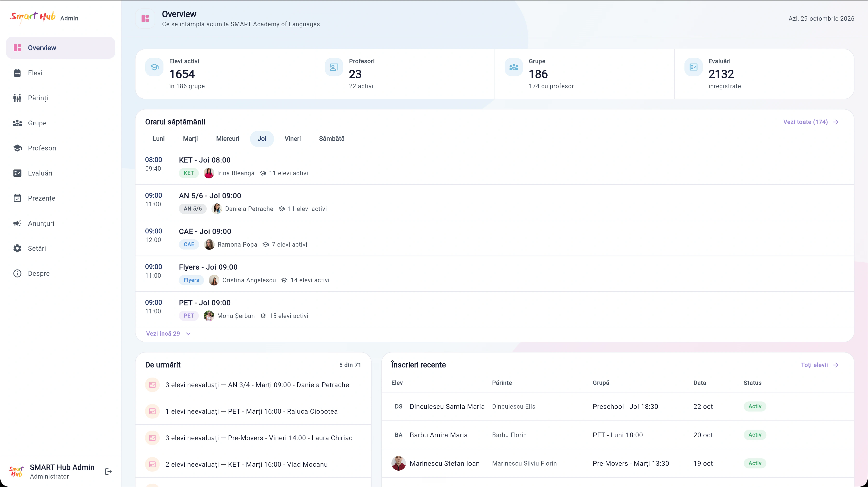Screen dimensions: 868x487
Task: Click the Overview header dashboard icon
Action: (x=145, y=19)
